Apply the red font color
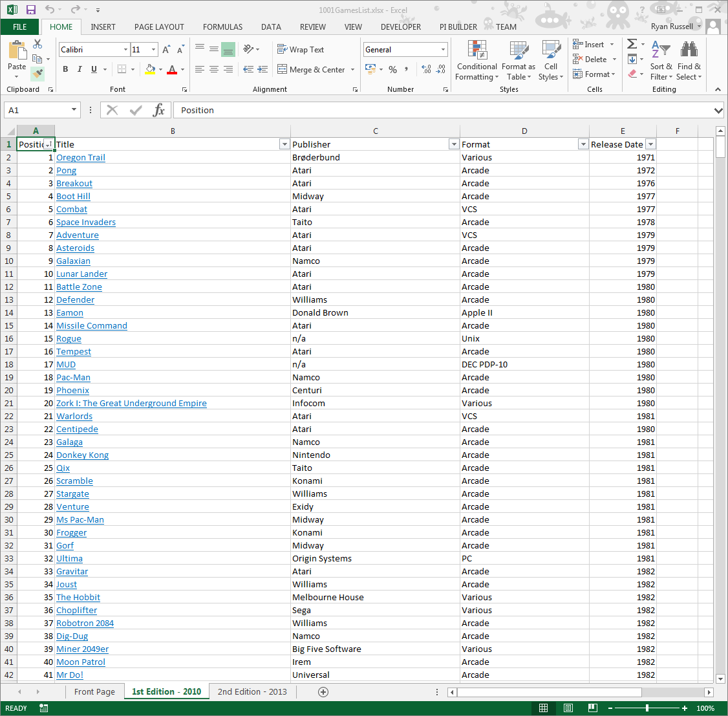This screenshot has width=728, height=716. point(172,69)
